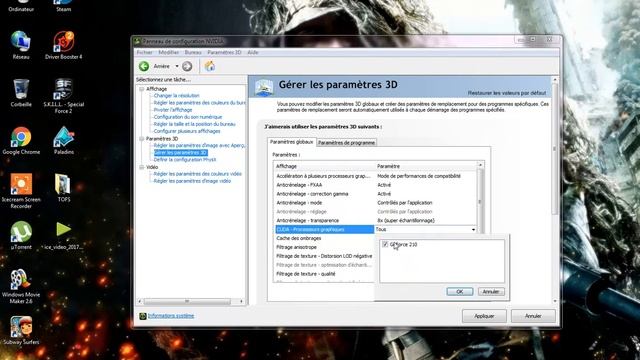
Task: Select Filtrage de texture - qualité row
Action: 324,274
